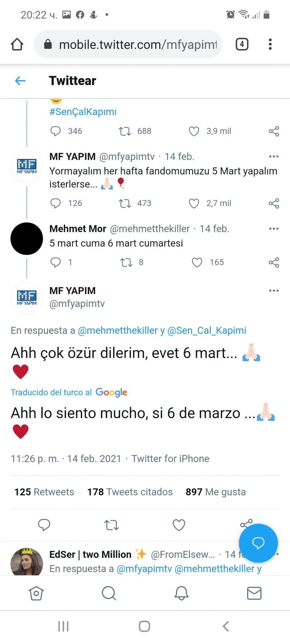290x644 pixels.
Task: Retweet the Mehmet Mor reply tweet
Action: [x=126, y=262]
